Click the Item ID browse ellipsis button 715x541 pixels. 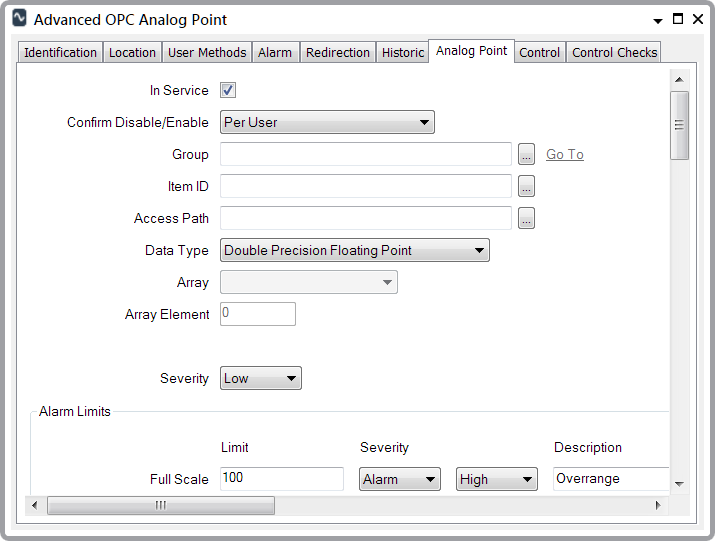pos(527,186)
